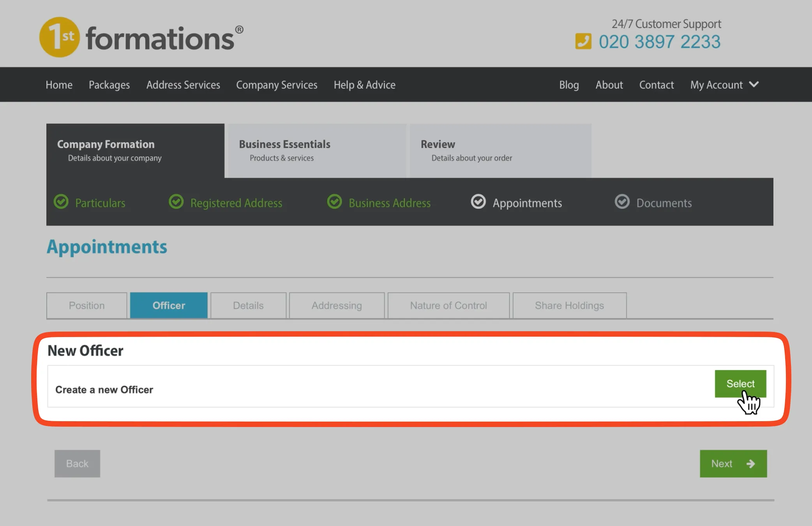Click the arrow icon in Next button

pos(750,464)
